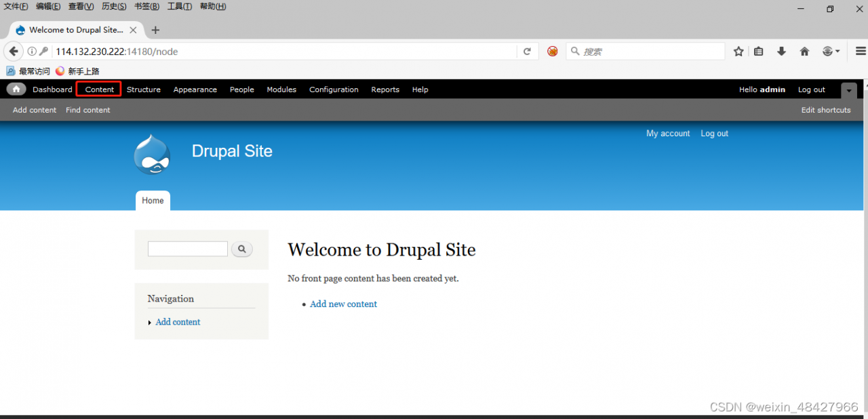Click the Firefox home icon
This screenshot has width=868, height=419.
point(804,52)
